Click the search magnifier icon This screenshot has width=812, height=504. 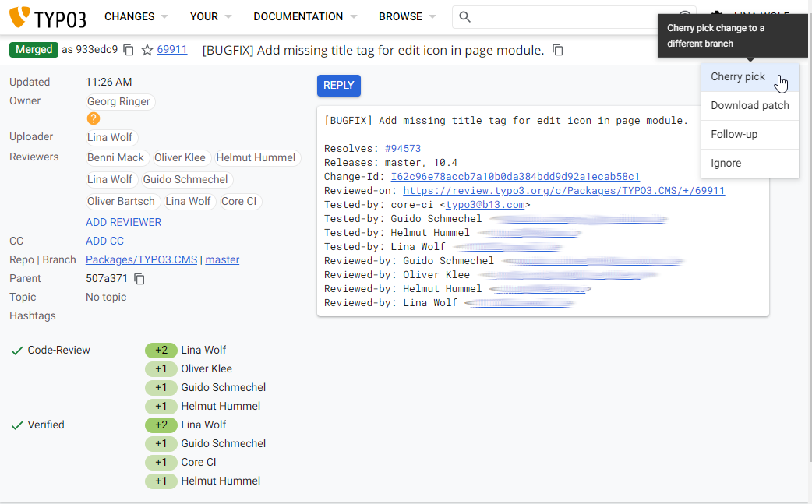tap(464, 17)
